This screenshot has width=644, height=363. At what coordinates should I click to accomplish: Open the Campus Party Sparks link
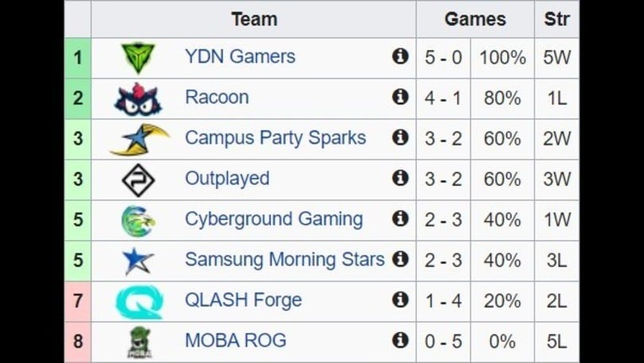click(x=275, y=139)
